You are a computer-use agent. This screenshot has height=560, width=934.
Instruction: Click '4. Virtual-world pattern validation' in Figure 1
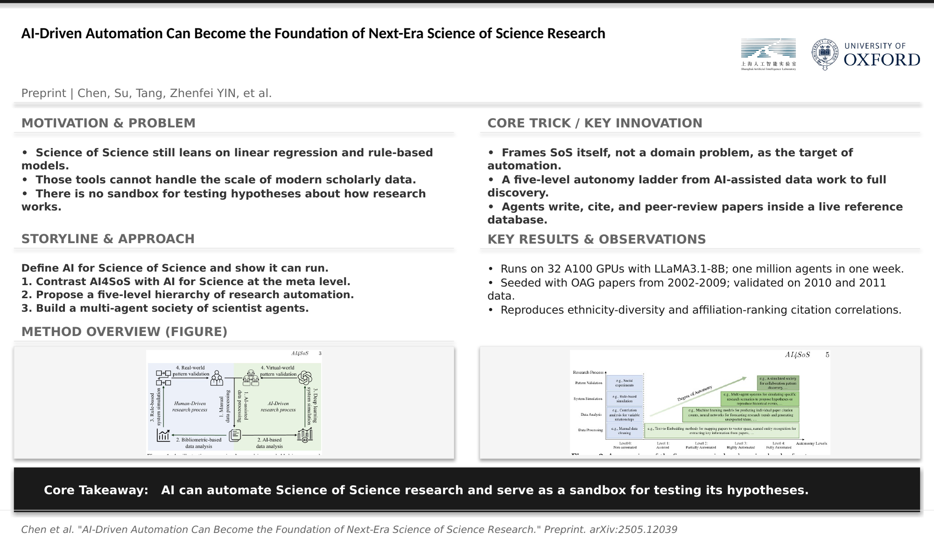coord(278,371)
